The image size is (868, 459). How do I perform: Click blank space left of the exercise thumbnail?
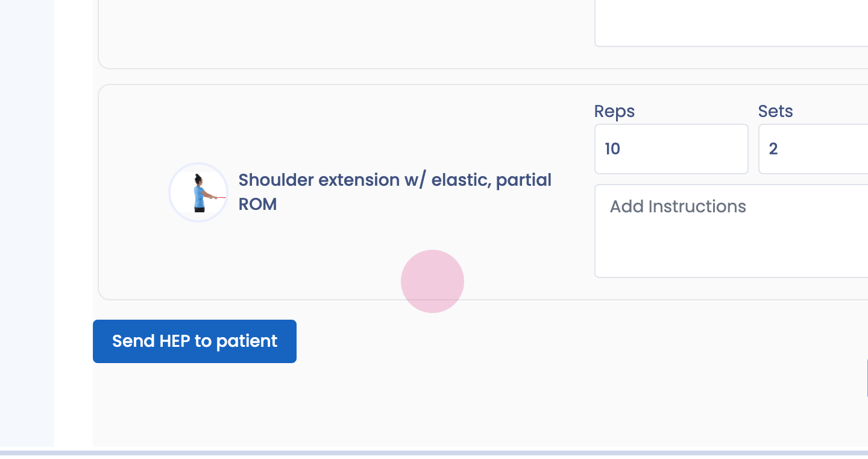pyautogui.click(x=134, y=192)
